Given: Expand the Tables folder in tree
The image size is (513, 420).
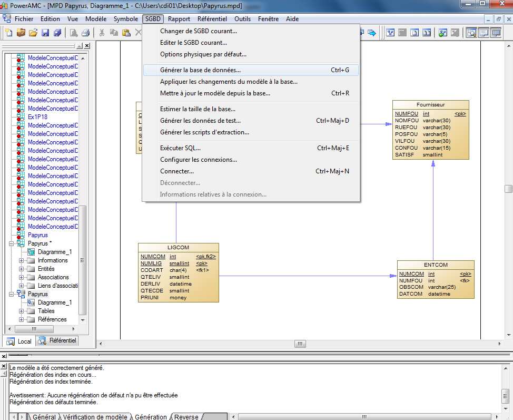Looking at the screenshot, I should (x=22, y=311).
